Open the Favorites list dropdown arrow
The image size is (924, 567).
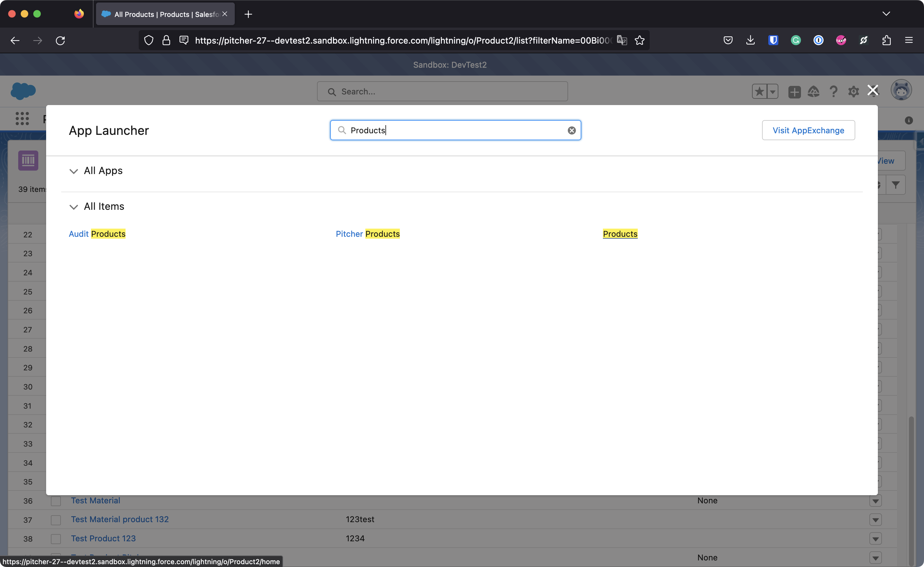point(772,92)
